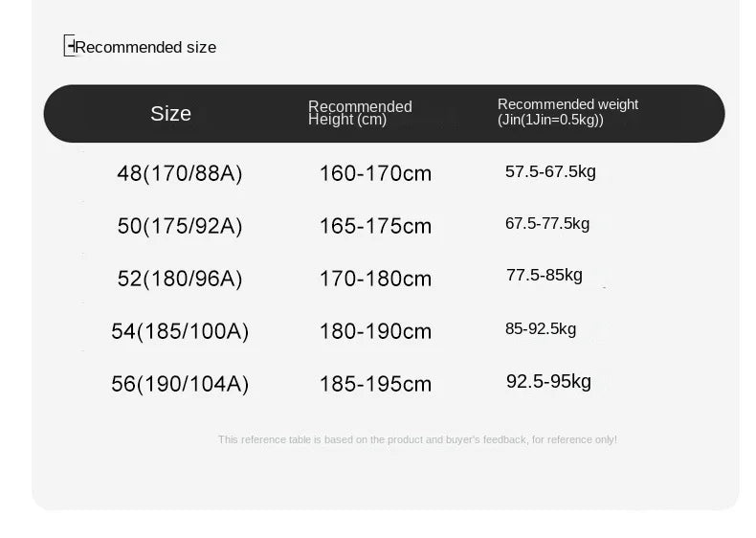Click the Recommended size heading
The height and width of the screenshot is (538, 756).
pos(145,47)
